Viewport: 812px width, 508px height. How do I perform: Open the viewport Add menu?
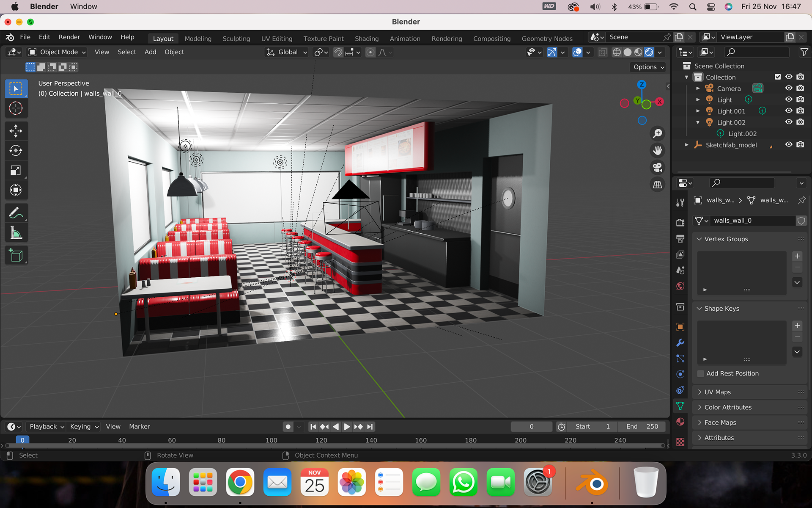(x=150, y=52)
